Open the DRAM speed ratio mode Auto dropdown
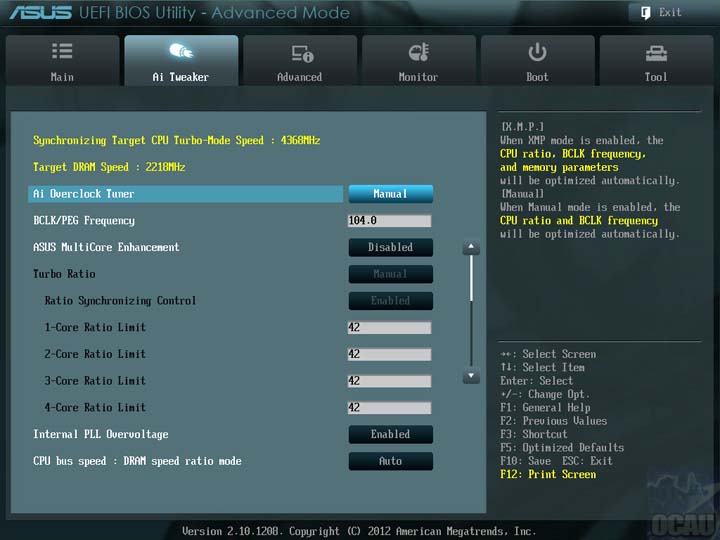 pos(390,461)
